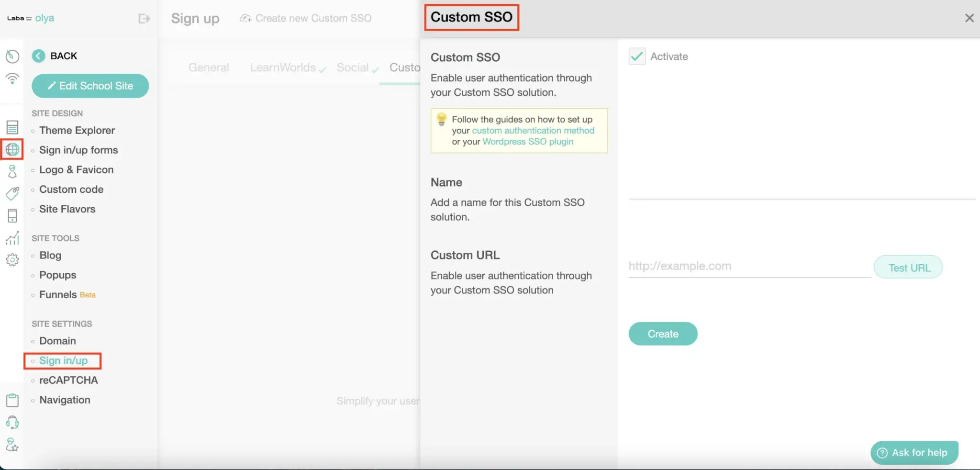This screenshot has width=980, height=470.
Task: Click the Custom URL input field
Action: point(750,266)
